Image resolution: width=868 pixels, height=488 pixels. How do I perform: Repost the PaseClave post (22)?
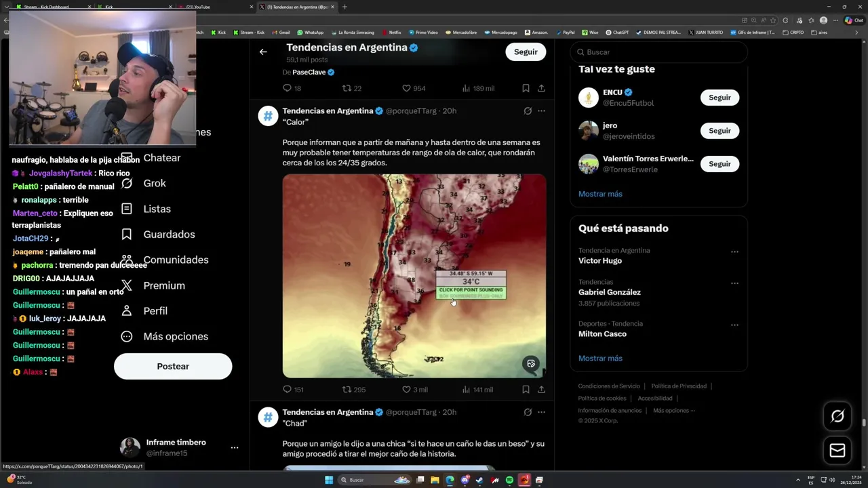click(x=351, y=88)
